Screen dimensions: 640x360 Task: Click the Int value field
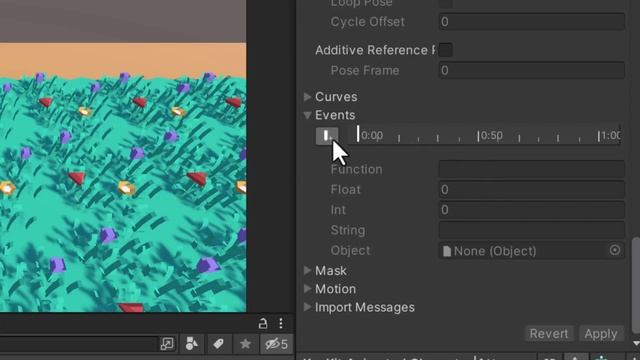(x=531, y=210)
